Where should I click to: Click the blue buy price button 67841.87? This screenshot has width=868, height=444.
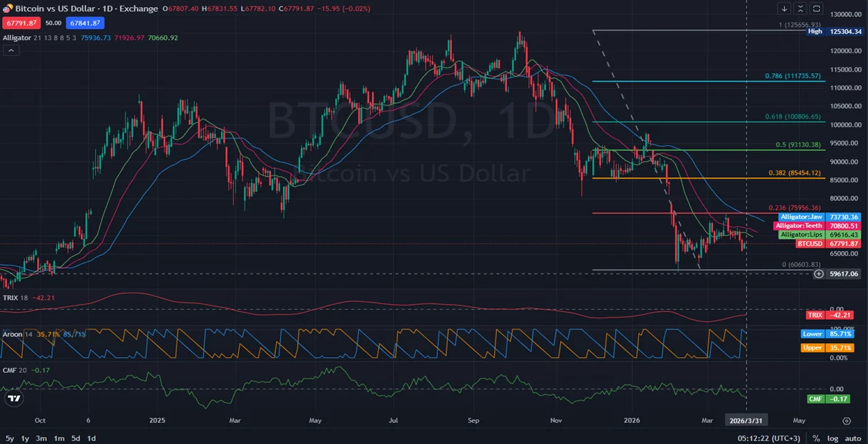pos(85,23)
